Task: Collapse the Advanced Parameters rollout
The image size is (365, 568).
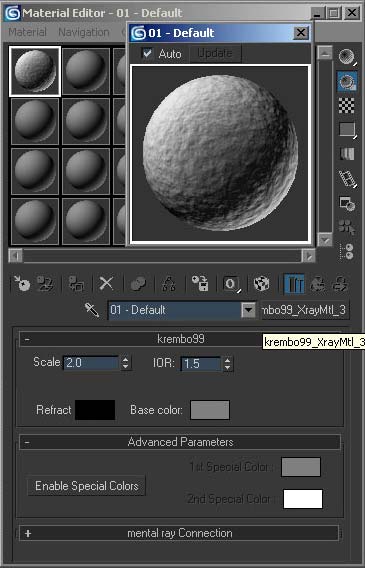Action: [x=180, y=442]
